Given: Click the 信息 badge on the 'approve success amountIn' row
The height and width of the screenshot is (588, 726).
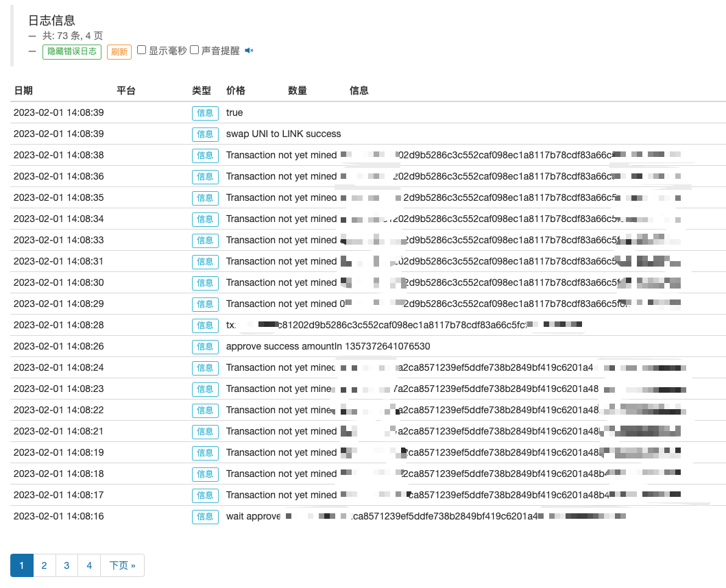Looking at the screenshot, I should (205, 346).
